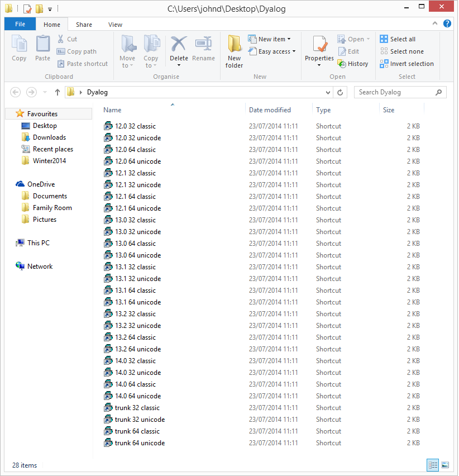Viewport: 459px width, 476px height.
Task: Expand the address bar history dropdown
Action: 328,92
